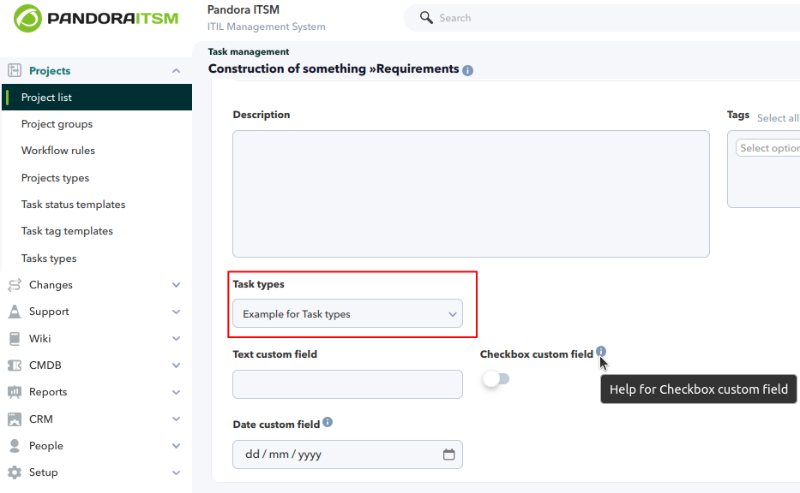Click the Date custom field info icon
The width and height of the screenshot is (800, 493).
coord(328,422)
